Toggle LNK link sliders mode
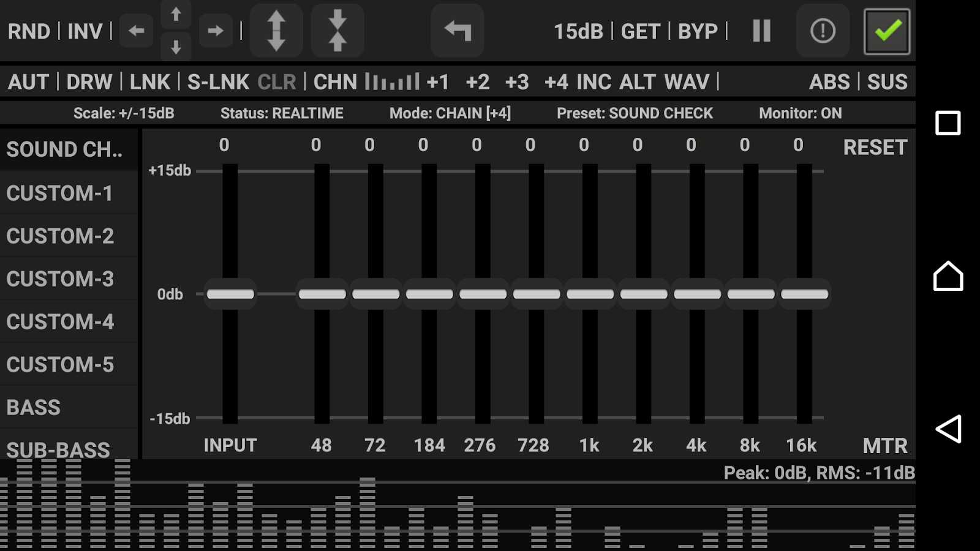980x551 pixels. 150,82
